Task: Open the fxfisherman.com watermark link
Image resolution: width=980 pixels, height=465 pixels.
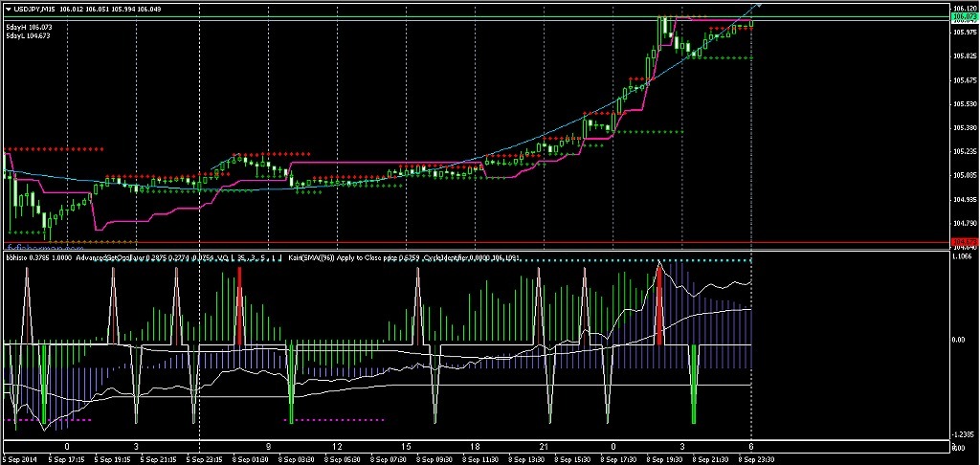Action: tap(37, 247)
